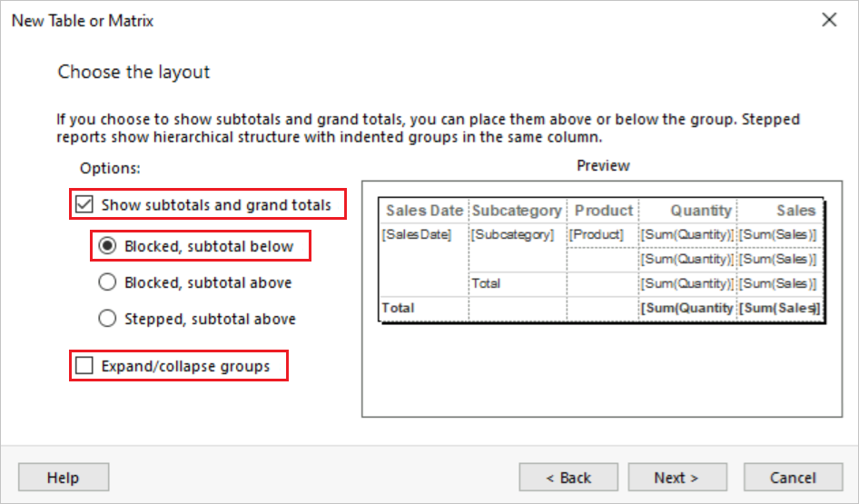This screenshot has width=859, height=504.
Task: Uncheck Show subtotals and grand totals
Action: pyautogui.click(x=84, y=205)
